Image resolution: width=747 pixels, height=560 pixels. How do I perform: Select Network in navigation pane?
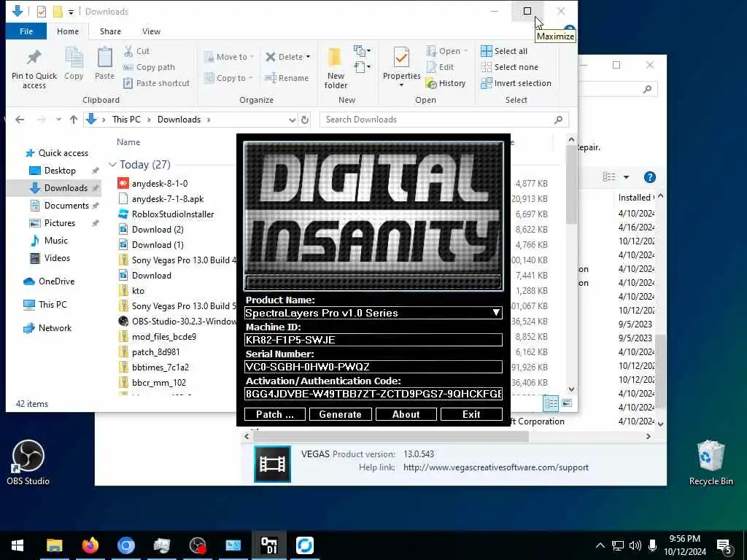pyautogui.click(x=55, y=327)
